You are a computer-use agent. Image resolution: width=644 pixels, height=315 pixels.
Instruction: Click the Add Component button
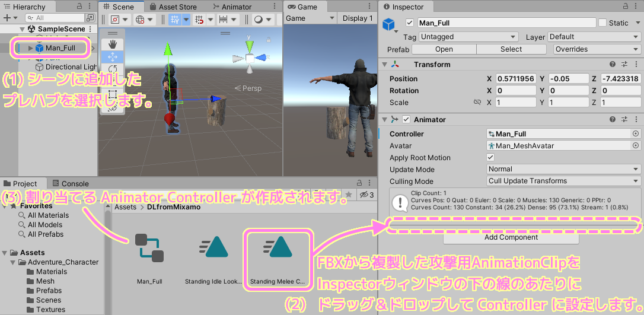point(511,237)
